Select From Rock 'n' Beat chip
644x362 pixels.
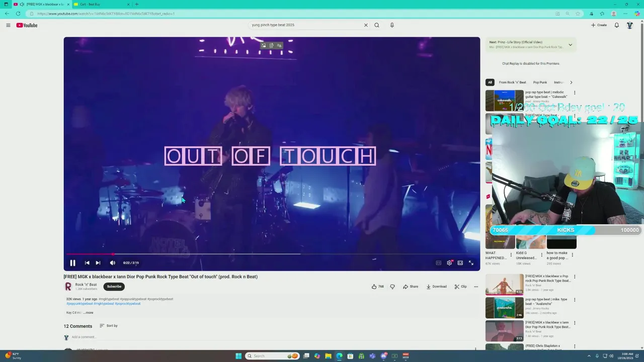[512, 82]
